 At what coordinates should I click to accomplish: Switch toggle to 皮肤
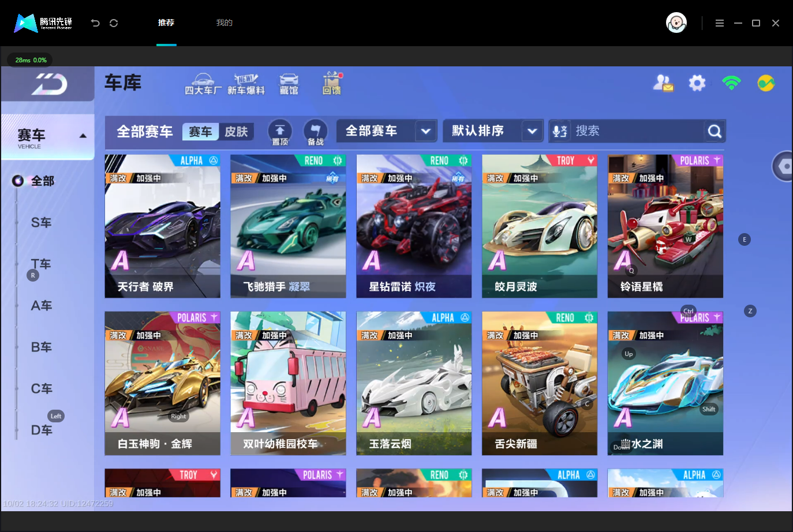click(x=236, y=132)
